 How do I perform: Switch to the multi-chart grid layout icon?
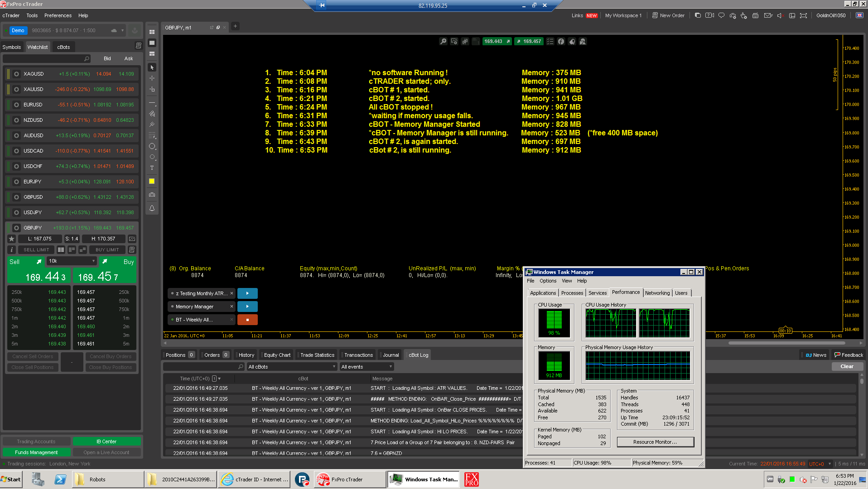(x=152, y=32)
